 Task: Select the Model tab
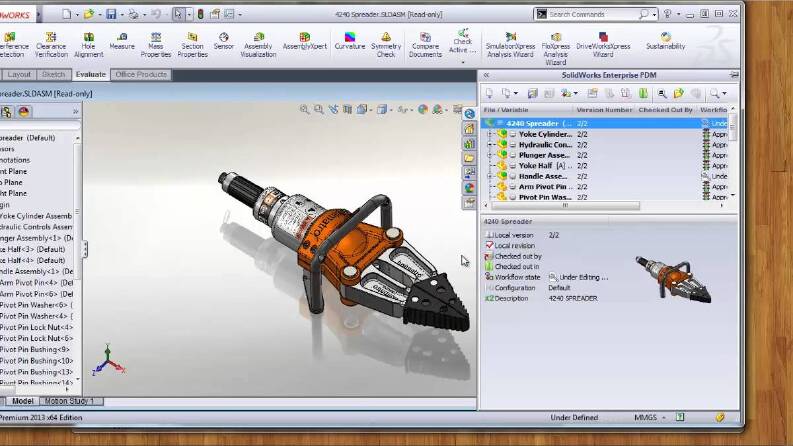tap(22, 401)
